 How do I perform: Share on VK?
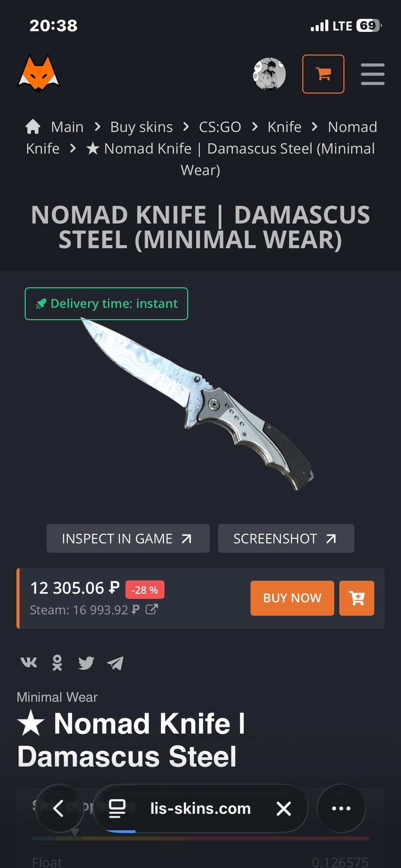pos(29,662)
